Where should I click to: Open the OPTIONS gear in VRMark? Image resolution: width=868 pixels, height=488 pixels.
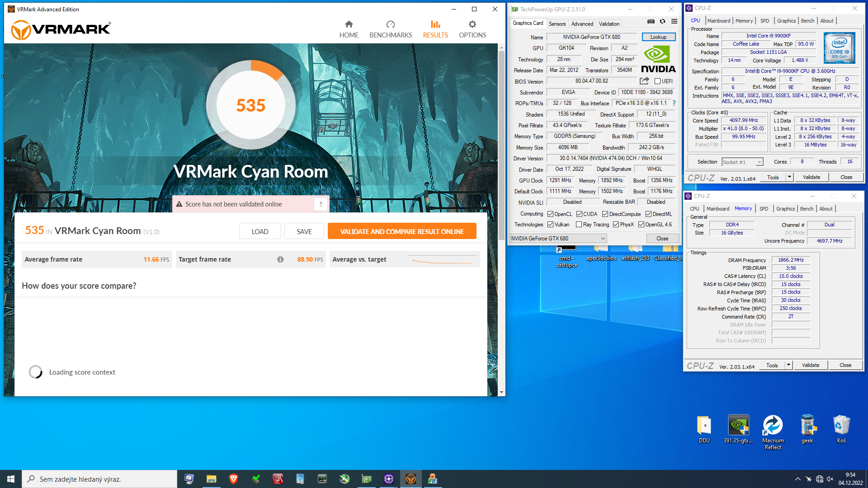point(472,29)
